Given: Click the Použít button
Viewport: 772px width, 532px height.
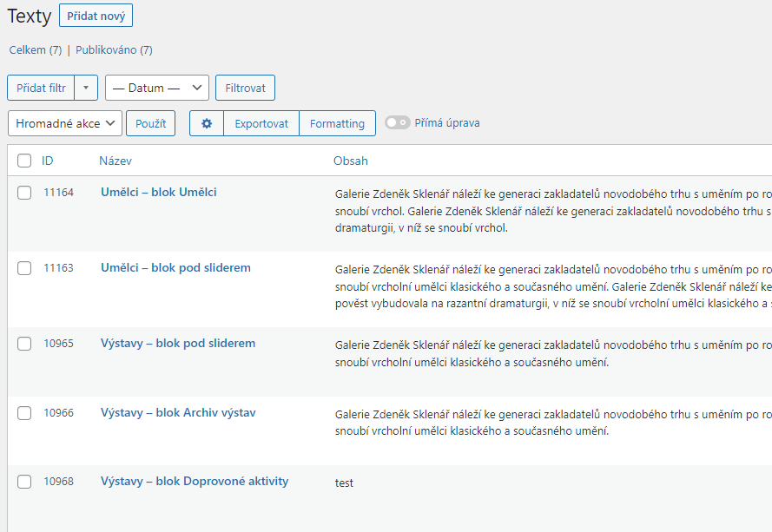Looking at the screenshot, I should point(150,123).
